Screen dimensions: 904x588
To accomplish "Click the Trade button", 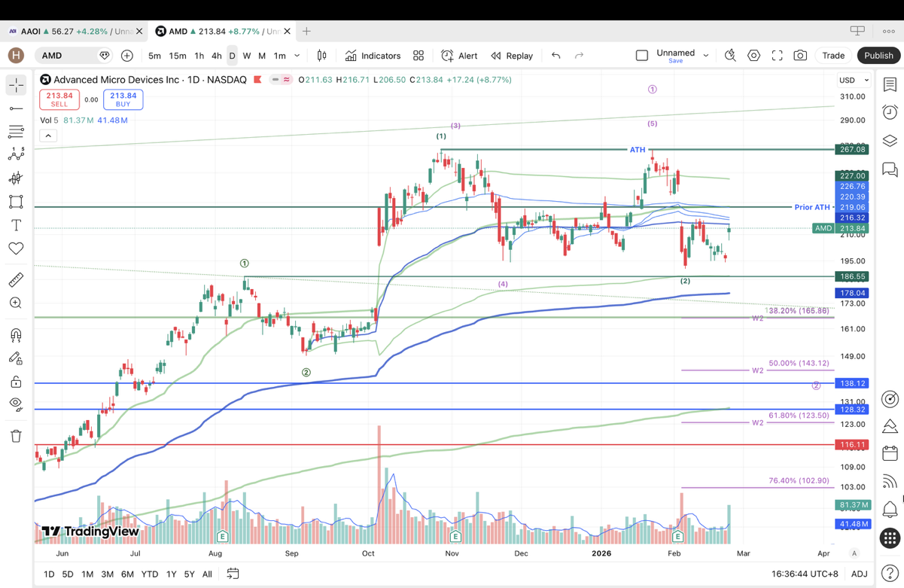I will click(833, 56).
